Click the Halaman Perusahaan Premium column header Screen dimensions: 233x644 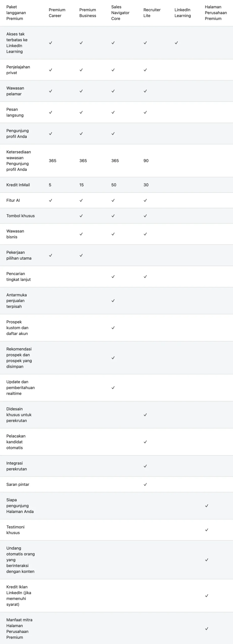[x=216, y=13]
